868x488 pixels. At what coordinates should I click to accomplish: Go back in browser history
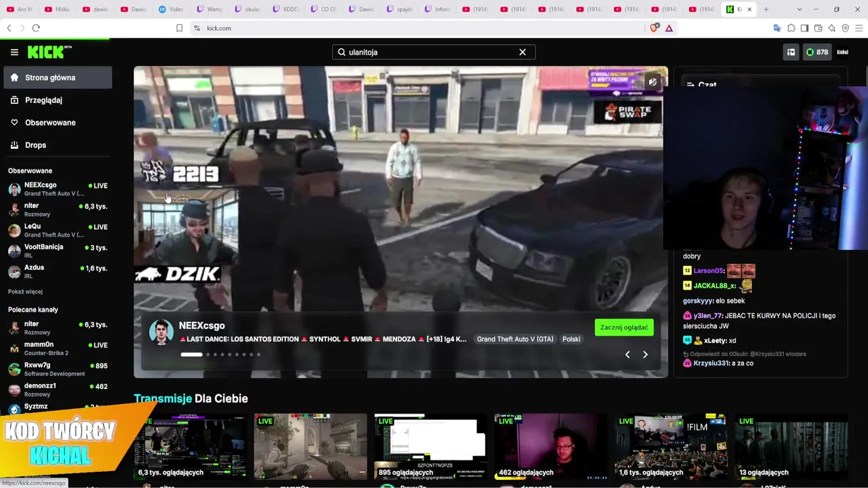click(9, 28)
